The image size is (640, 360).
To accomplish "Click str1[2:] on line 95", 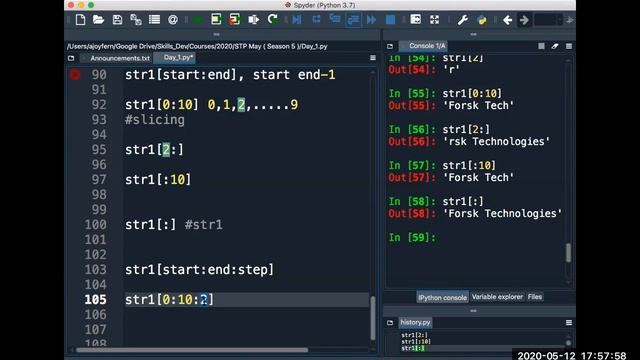I will click(154, 149).
